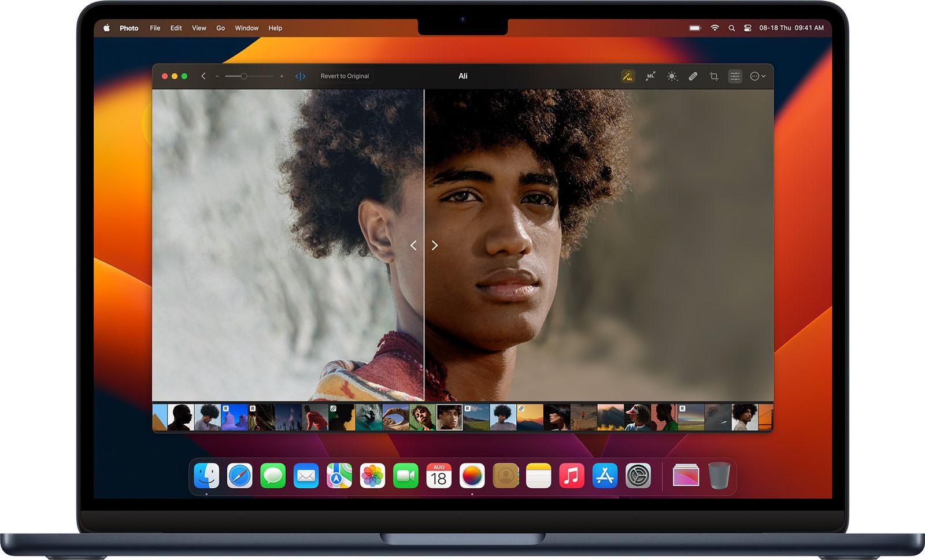Open the ML Super Resolution tool
This screenshot has width=925, height=560.
tap(650, 76)
